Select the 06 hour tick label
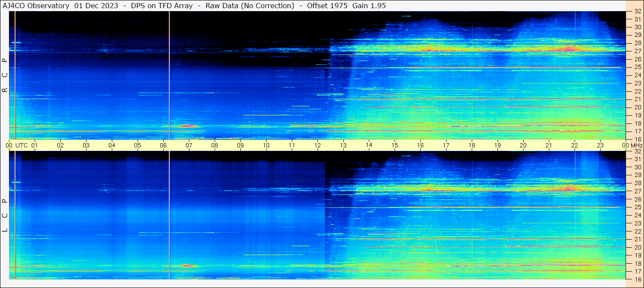Viewport: 644px width, 288px height. [163, 145]
